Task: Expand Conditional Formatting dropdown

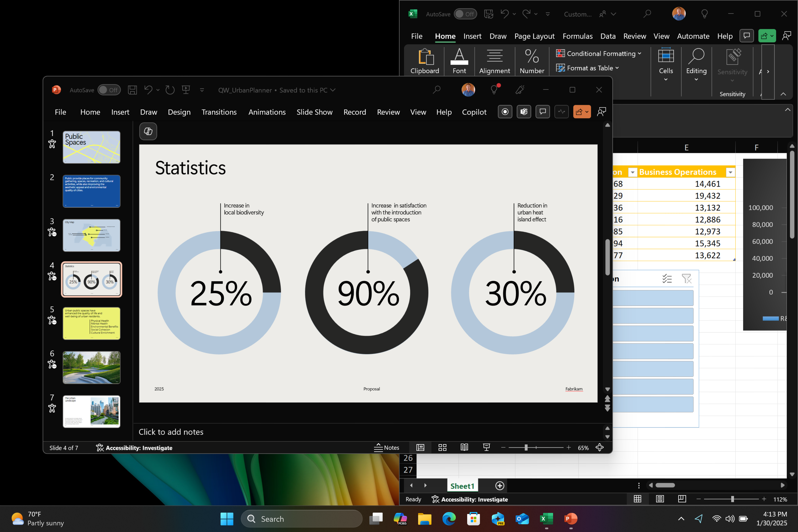Action: 639,54
